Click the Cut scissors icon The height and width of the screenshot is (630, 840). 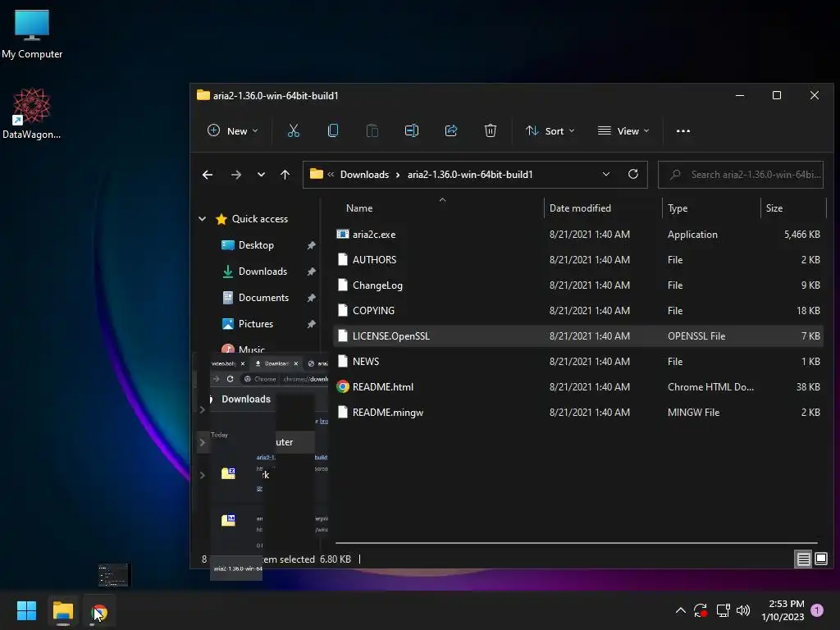(x=294, y=130)
